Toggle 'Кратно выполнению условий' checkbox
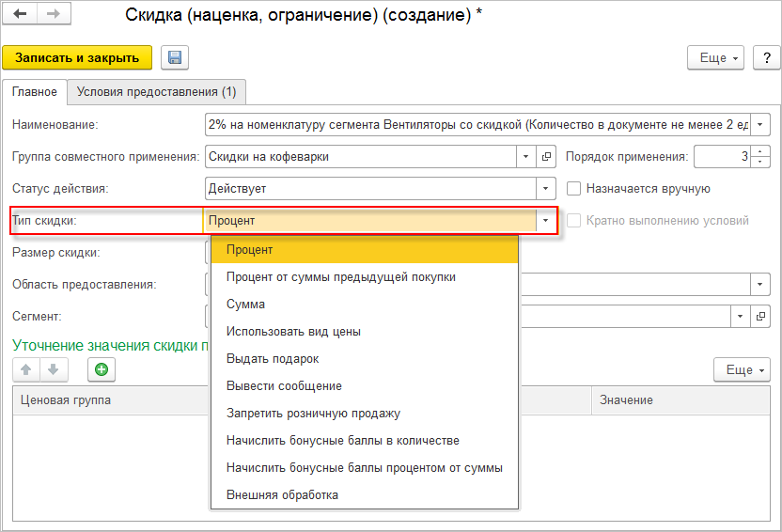Image resolution: width=782 pixels, height=532 pixels. [573, 221]
